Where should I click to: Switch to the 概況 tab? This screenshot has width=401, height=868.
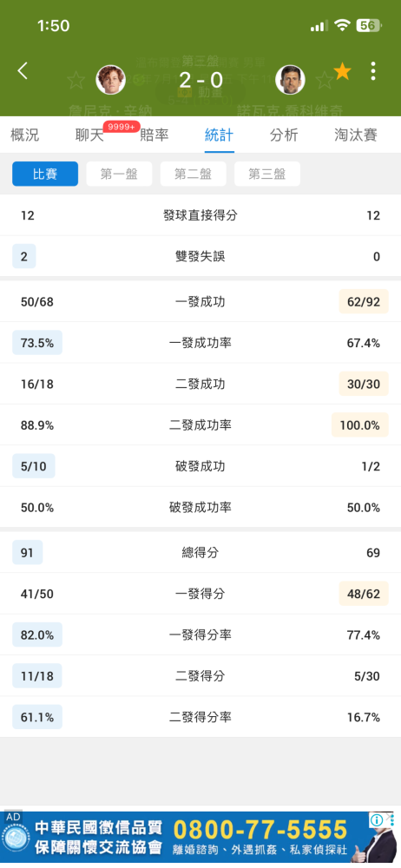pyautogui.click(x=25, y=135)
